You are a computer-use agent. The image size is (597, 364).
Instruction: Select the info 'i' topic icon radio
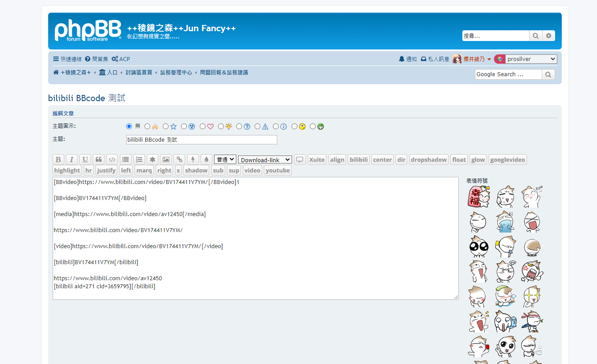point(276,127)
